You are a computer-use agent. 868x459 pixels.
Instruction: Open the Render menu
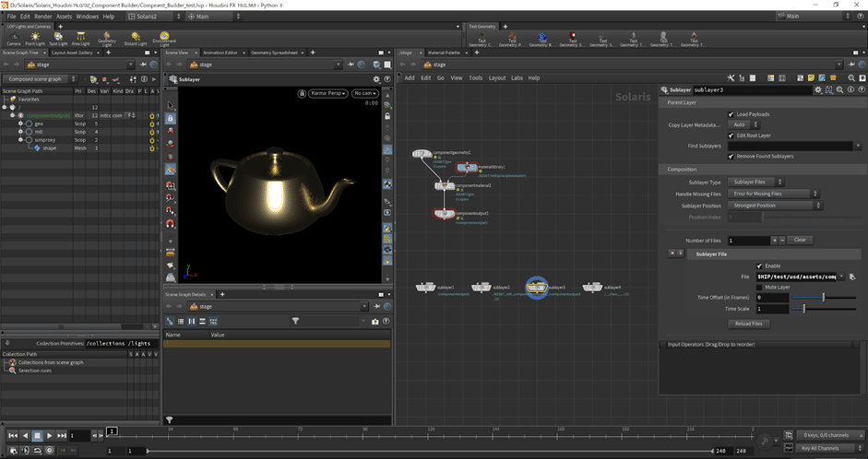tap(42, 17)
